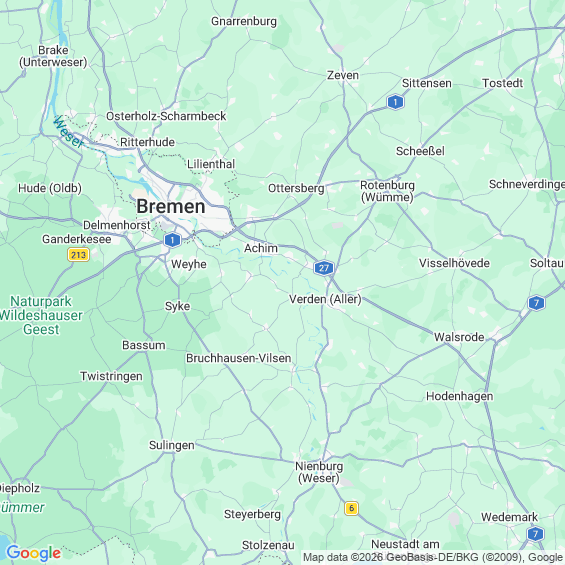Click the Weser river label
This screenshot has width=565, height=565.
[x=68, y=132]
